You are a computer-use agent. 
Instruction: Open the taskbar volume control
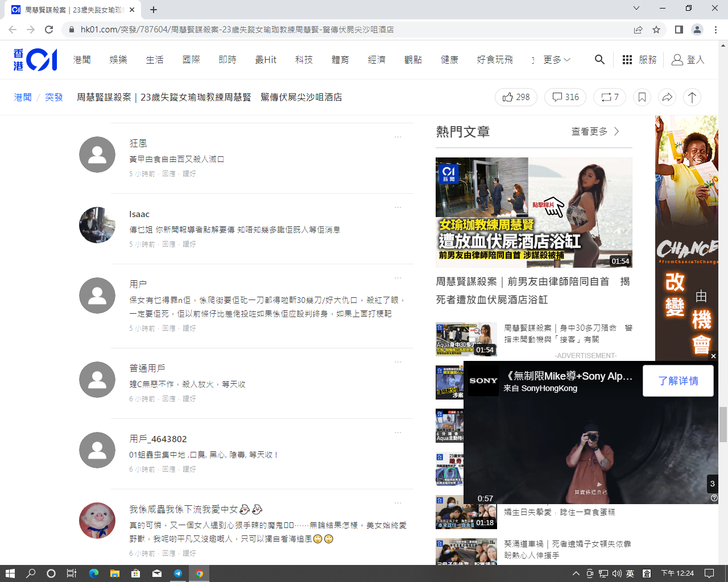617,573
